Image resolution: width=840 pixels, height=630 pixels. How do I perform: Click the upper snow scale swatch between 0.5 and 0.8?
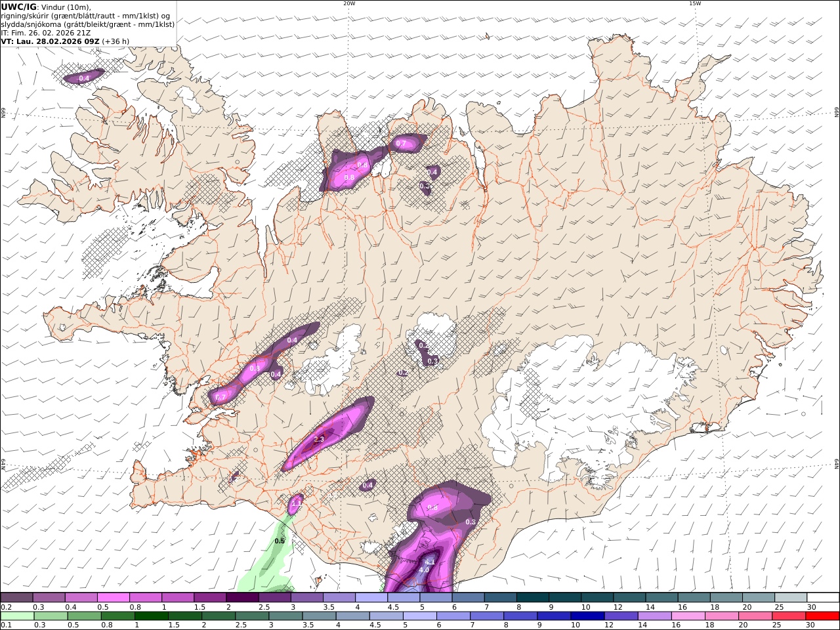[113, 598]
